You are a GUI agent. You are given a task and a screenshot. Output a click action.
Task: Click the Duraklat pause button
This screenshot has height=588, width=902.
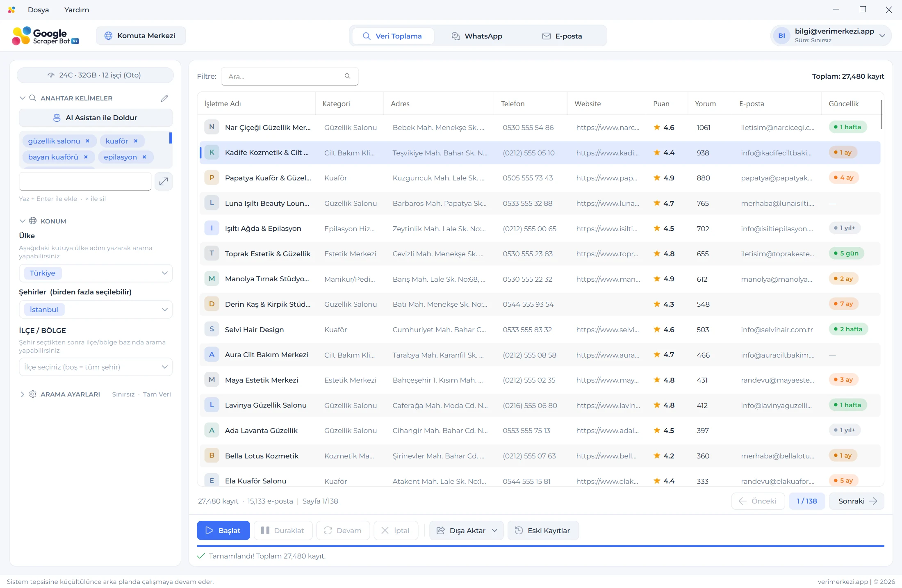coord(283,531)
